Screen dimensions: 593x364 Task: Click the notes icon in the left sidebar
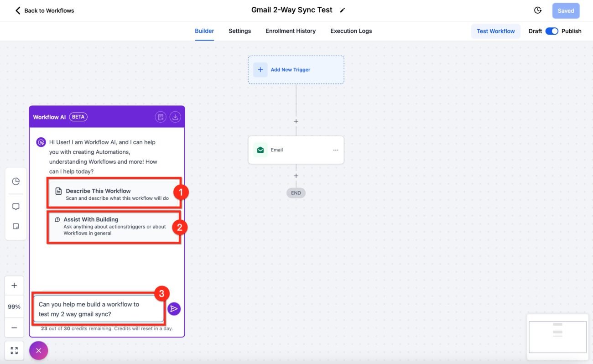click(15, 226)
